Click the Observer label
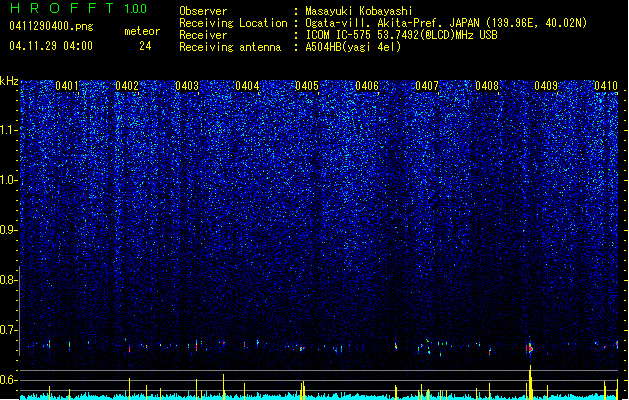 point(203,11)
